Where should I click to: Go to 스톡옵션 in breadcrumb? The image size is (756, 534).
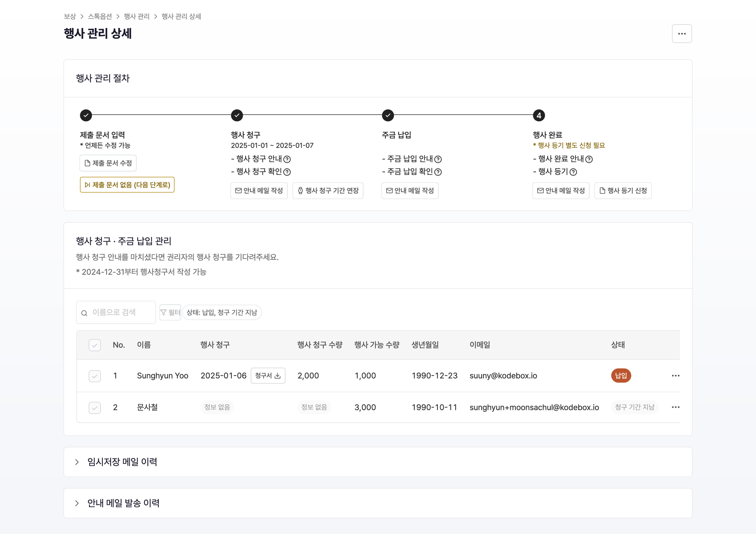(100, 16)
